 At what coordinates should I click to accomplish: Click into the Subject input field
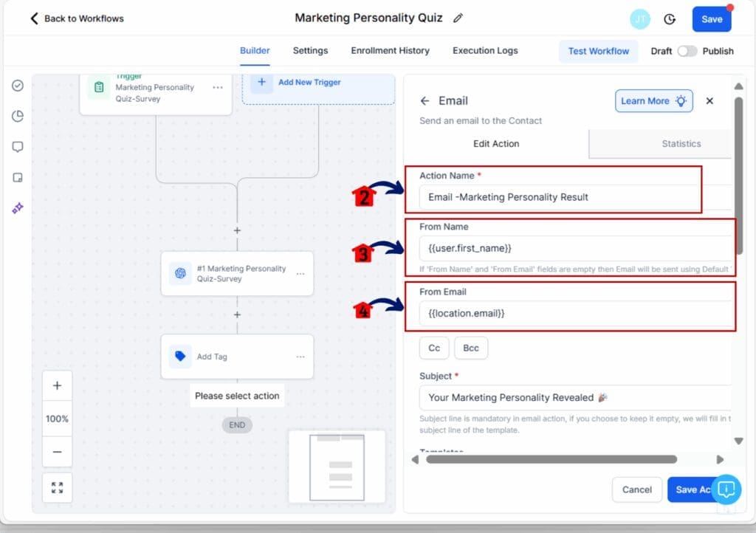pos(576,397)
